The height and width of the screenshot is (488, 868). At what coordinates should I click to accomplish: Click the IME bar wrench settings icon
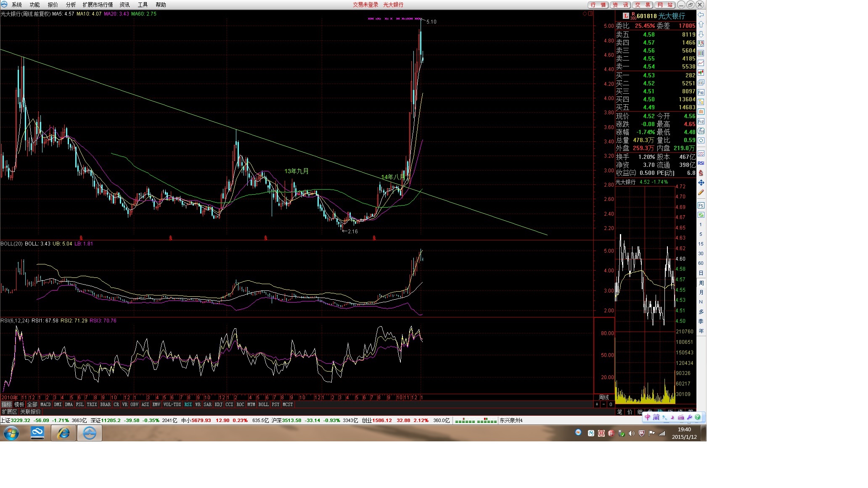[x=689, y=417]
